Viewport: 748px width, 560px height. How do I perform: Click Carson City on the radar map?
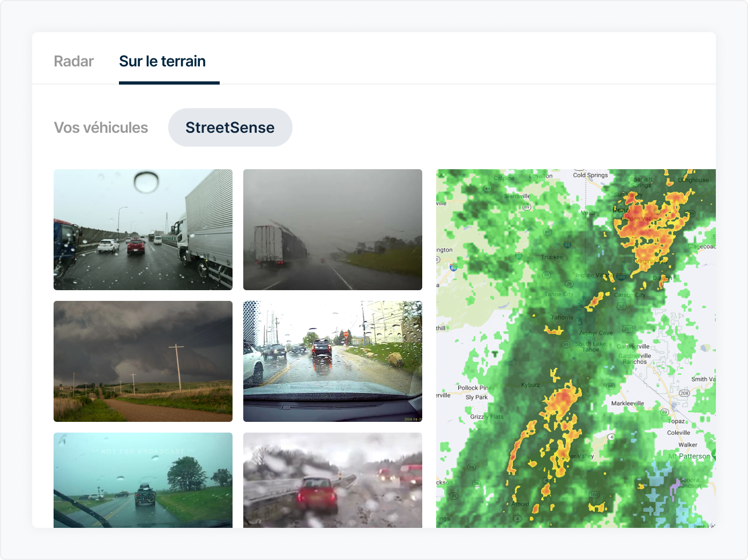pyautogui.click(x=630, y=295)
